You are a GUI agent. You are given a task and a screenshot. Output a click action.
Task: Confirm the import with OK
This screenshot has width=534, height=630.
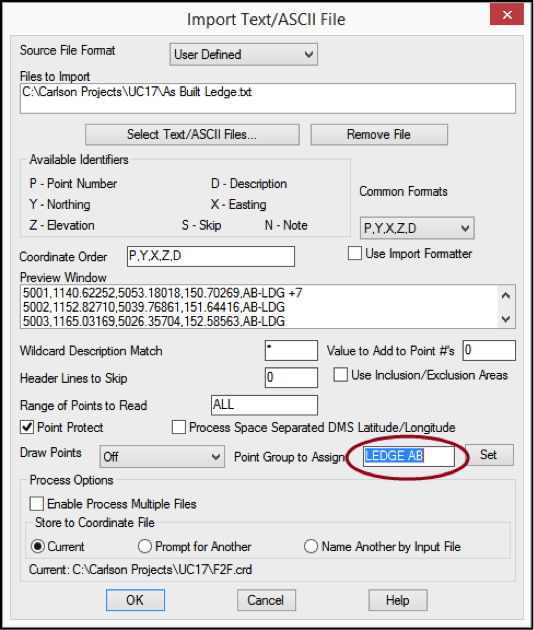[135, 600]
